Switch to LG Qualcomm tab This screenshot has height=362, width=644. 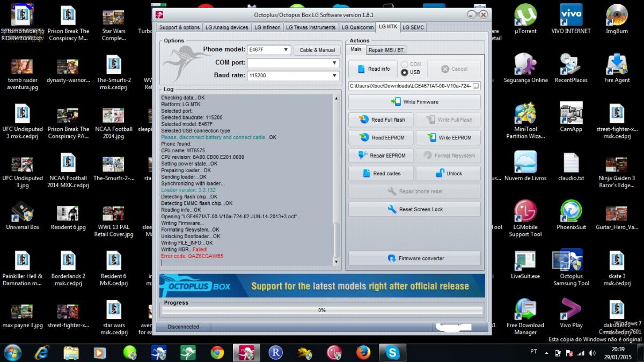pyautogui.click(x=357, y=27)
